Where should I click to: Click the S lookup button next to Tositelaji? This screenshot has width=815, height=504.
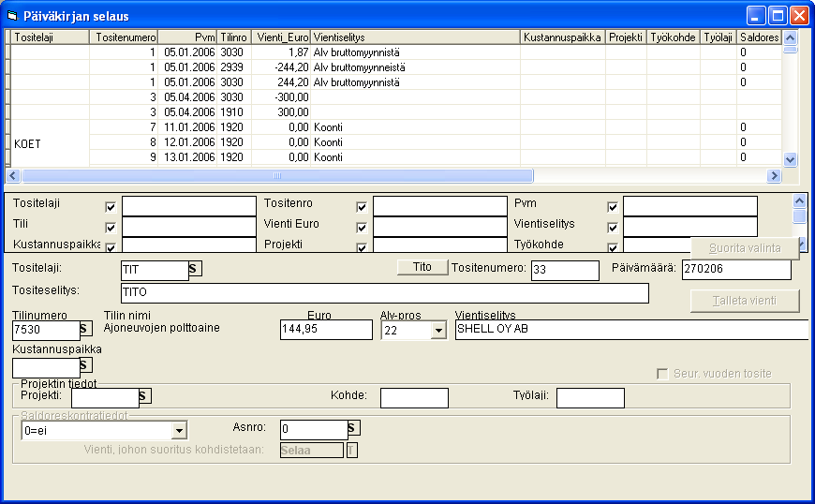pos(195,269)
